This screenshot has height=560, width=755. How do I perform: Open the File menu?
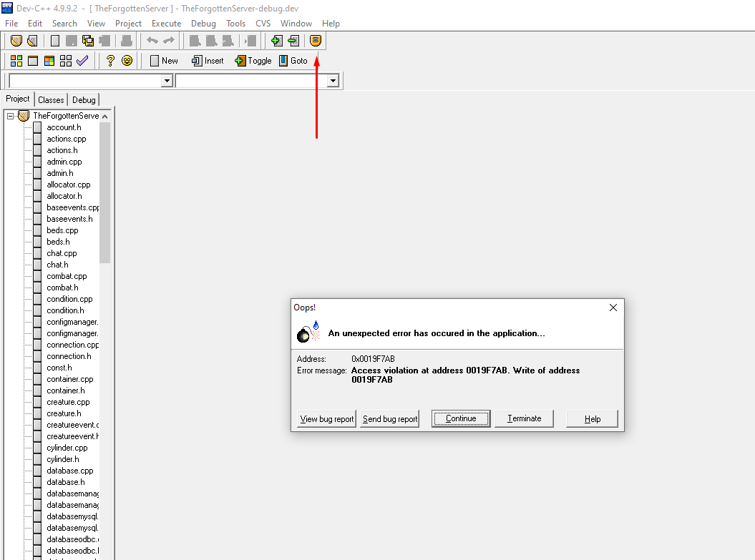tap(11, 24)
